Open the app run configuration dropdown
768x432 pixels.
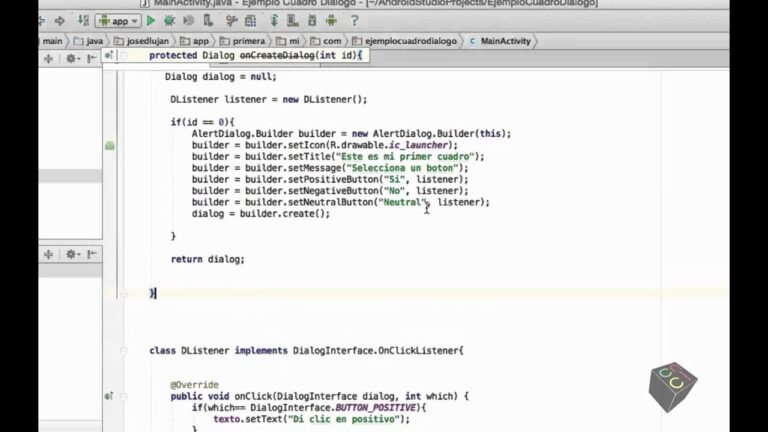coord(119,21)
